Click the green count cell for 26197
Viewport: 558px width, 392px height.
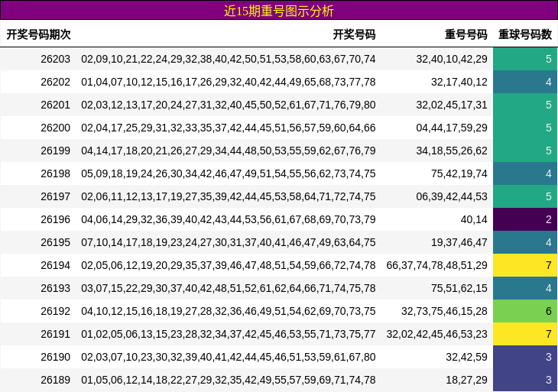(x=525, y=196)
